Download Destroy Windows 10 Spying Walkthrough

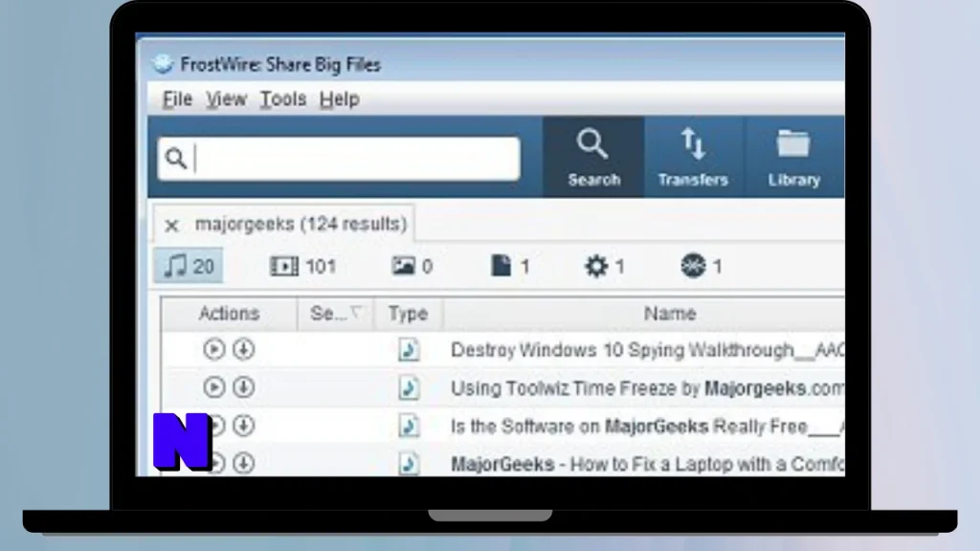click(x=244, y=349)
